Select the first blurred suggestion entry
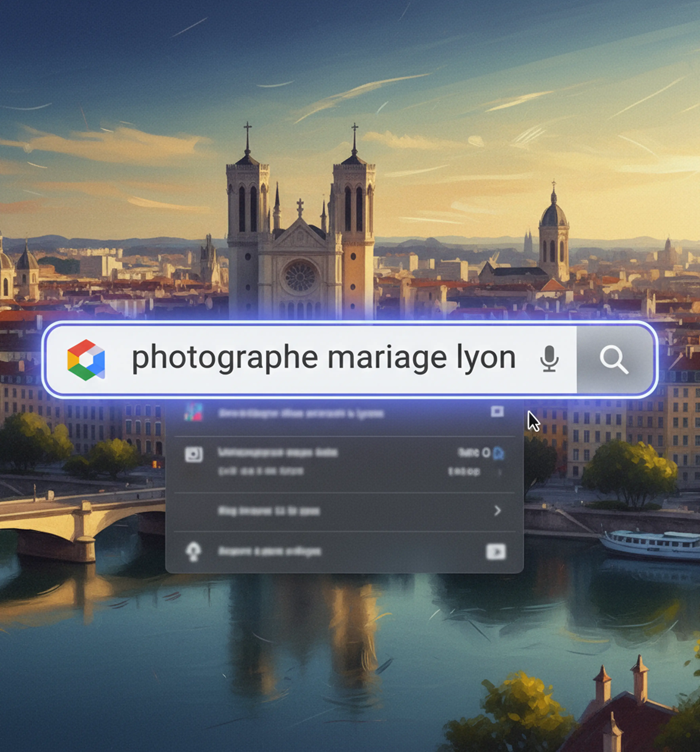Image resolution: width=700 pixels, height=752 pixels. (x=301, y=413)
